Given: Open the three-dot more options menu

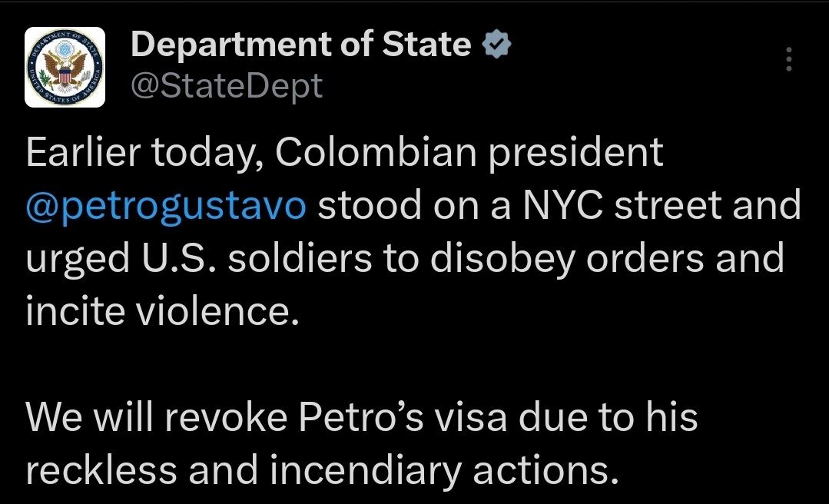Looking at the screenshot, I should 789,59.
